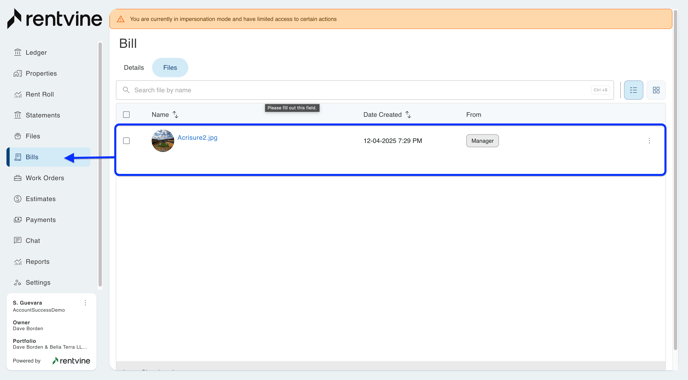
Task: Open the Files tab of the Bill
Action: 170,68
